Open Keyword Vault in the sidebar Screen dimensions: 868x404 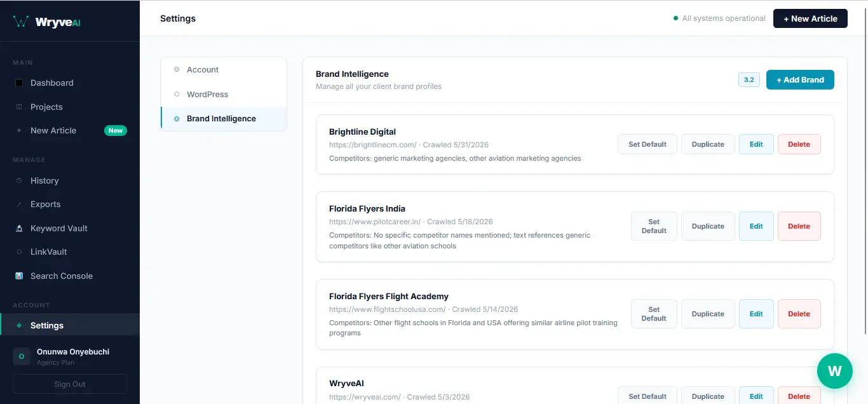(x=70, y=229)
